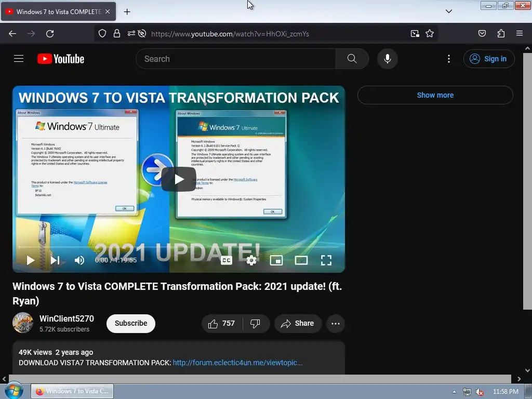Mute the video volume
The height and width of the screenshot is (399, 532).
79,260
